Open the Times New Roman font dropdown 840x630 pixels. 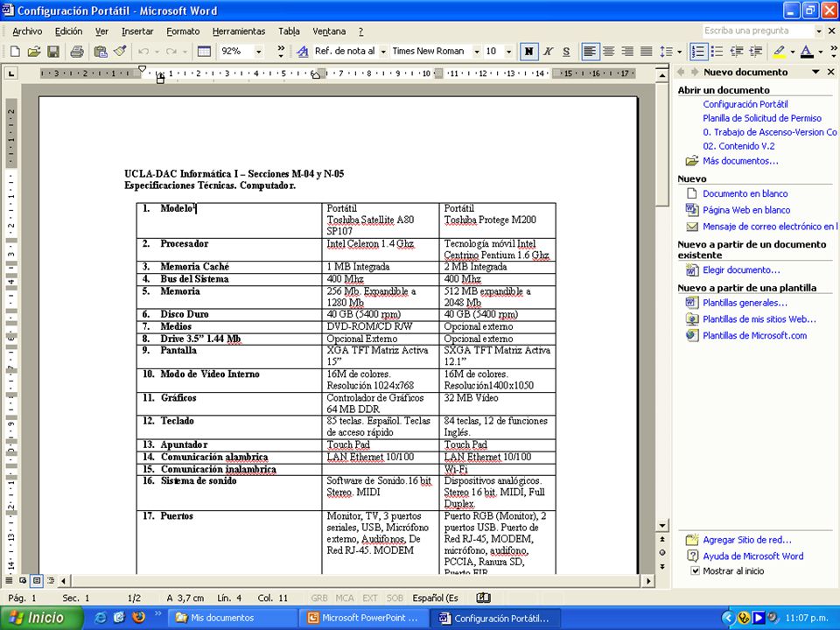(476, 52)
